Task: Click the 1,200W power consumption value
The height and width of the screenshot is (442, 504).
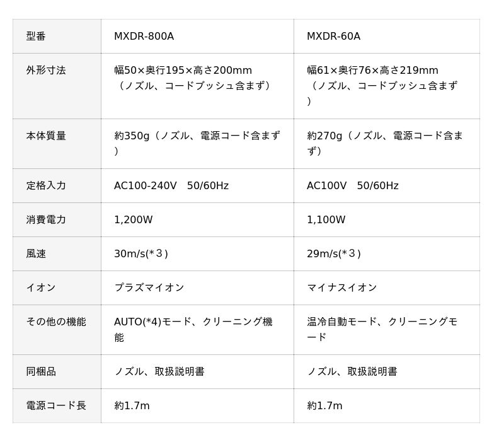Action: tap(133, 220)
